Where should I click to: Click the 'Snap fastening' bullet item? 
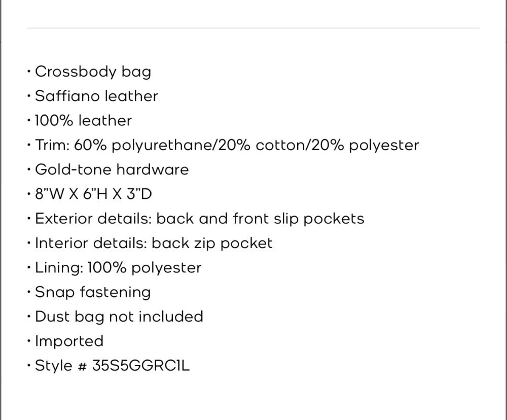pos(93,292)
